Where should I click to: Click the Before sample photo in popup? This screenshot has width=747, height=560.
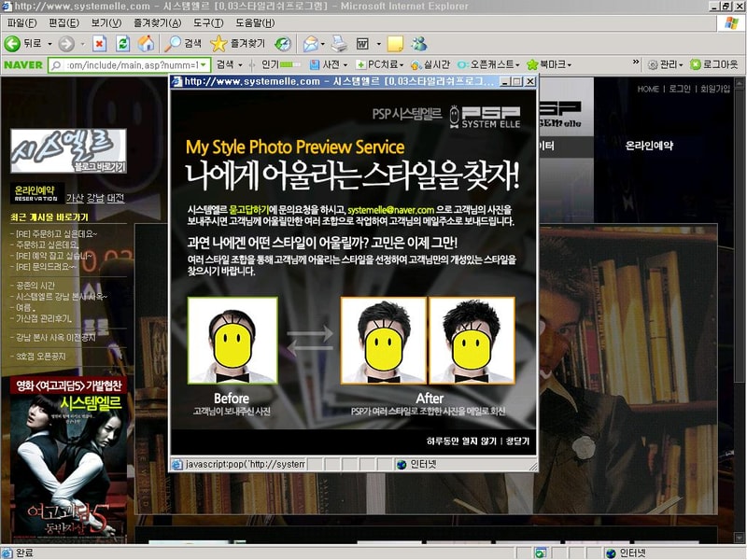[233, 341]
